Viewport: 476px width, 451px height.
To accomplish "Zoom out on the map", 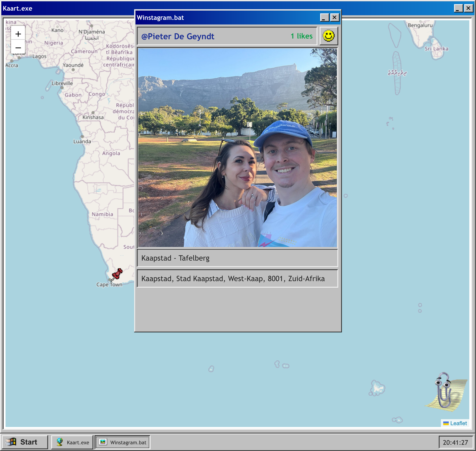I will pyautogui.click(x=18, y=48).
